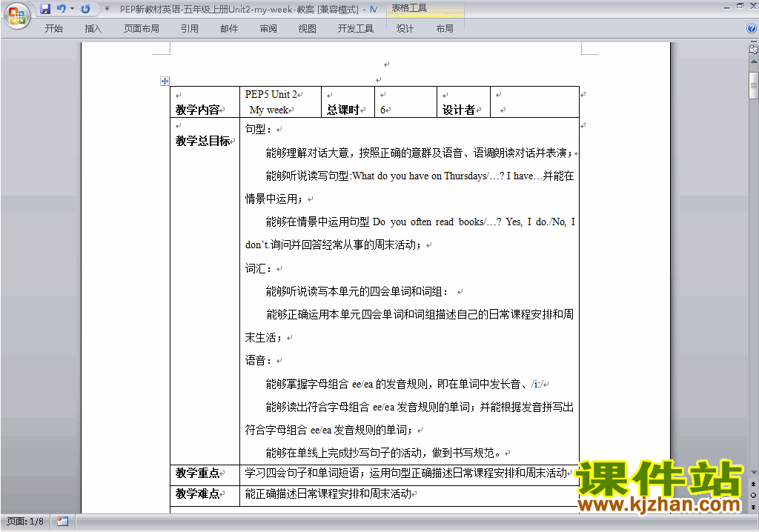
Task: Click the line 能够在单线上完成抄写句子的活动
Action: coord(383,453)
